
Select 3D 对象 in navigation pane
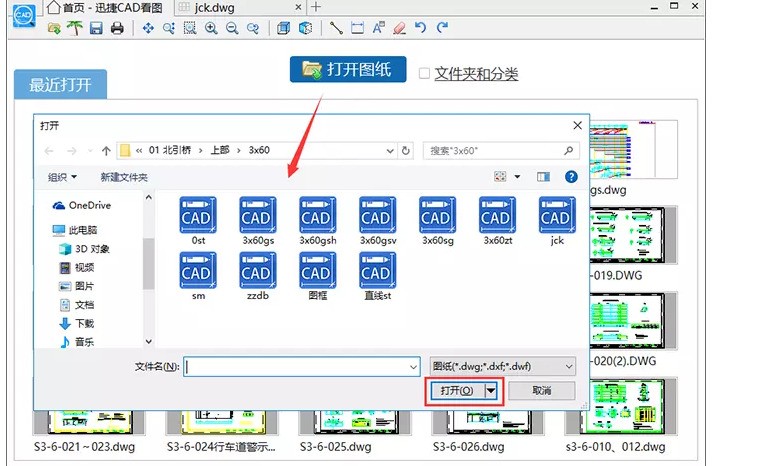(84, 249)
